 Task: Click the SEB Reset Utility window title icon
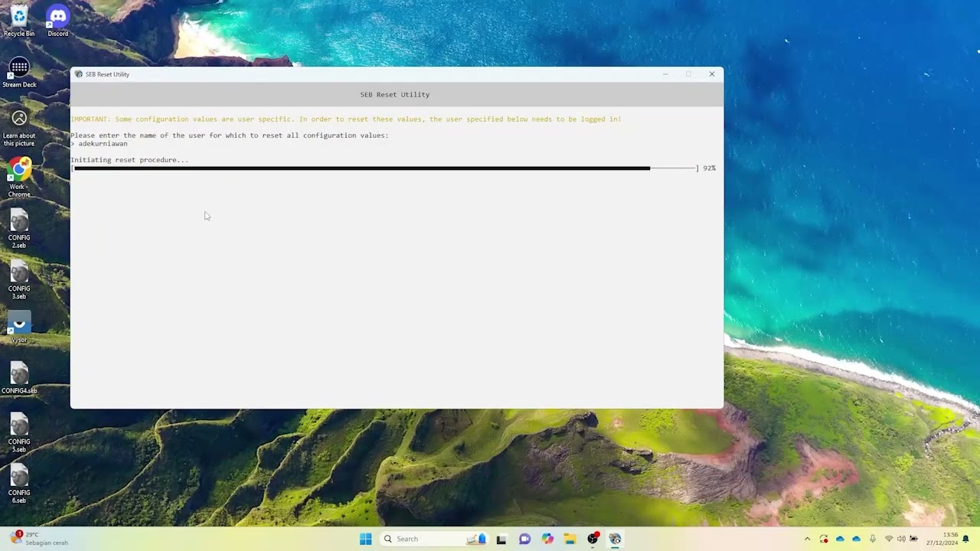pyautogui.click(x=79, y=74)
